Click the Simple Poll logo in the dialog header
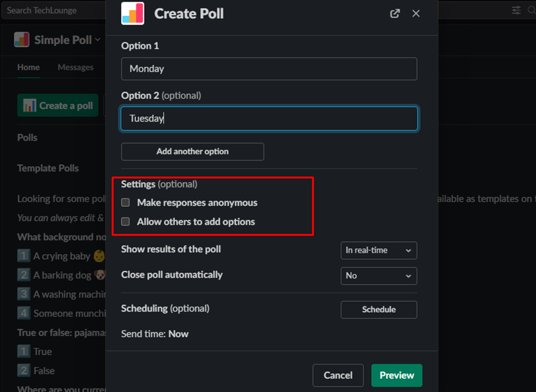This screenshot has height=392, width=536. 133,13
